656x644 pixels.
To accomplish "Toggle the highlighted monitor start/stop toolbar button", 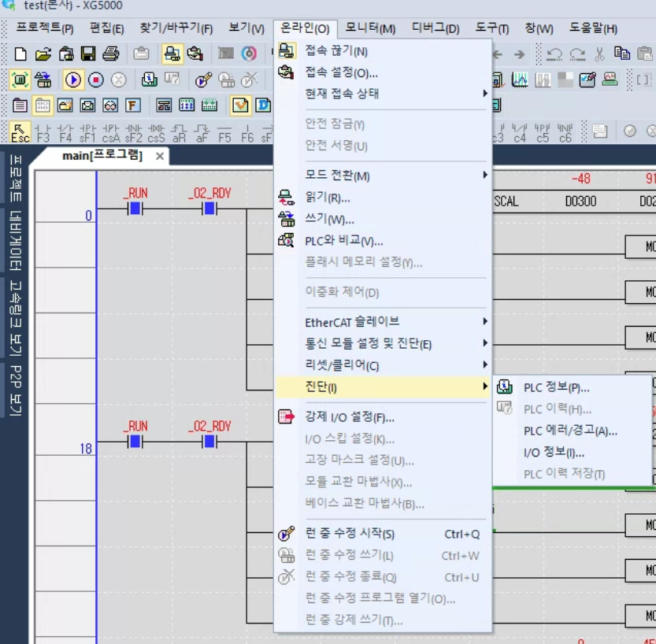I will (x=20, y=80).
